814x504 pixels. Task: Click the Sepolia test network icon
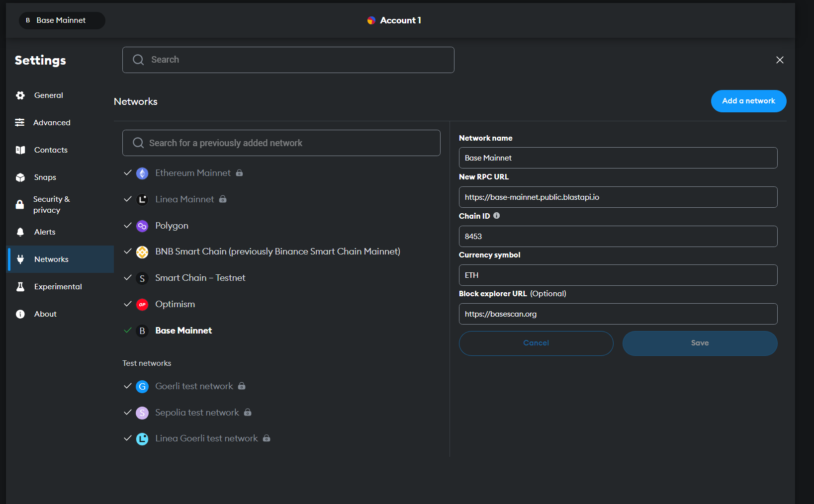point(142,413)
